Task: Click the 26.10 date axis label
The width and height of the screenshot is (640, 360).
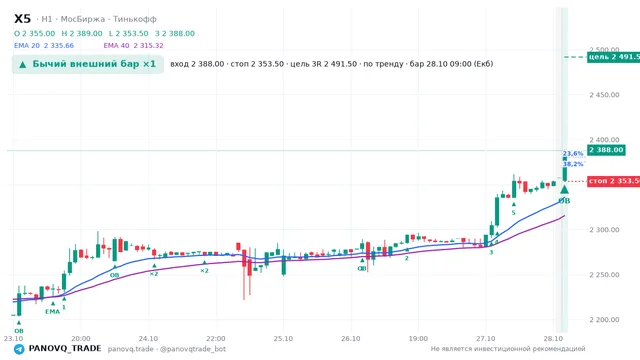Action: pyautogui.click(x=351, y=339)
